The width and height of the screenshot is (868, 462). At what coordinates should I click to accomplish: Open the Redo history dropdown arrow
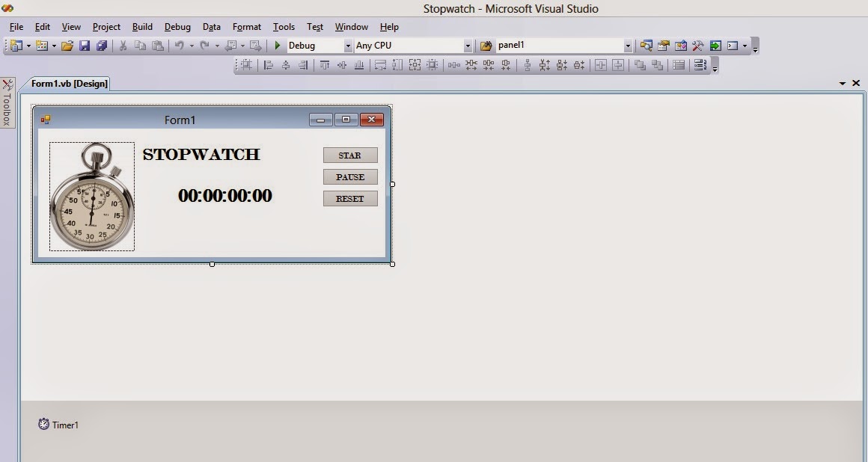click(x=217, y=46)
